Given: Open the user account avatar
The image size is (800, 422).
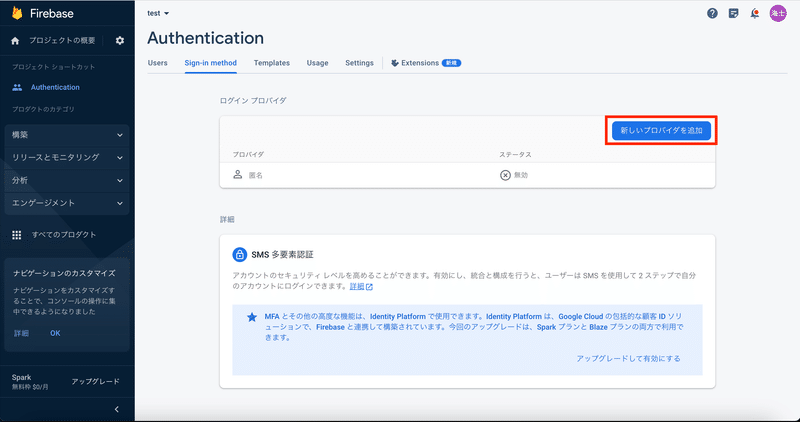Looking at the screenshot, I should pyautogui.click(x=778, y=13).
